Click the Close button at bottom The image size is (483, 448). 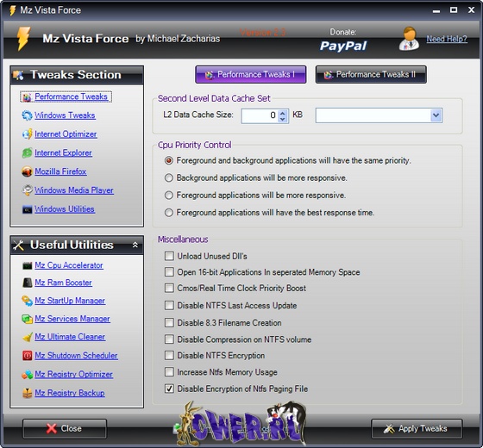click(x=65, y=428)
